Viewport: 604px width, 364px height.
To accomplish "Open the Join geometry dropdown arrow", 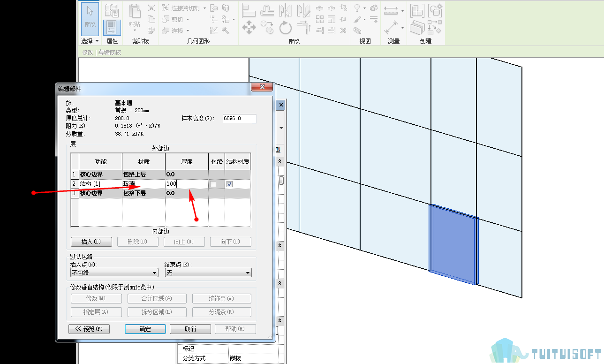I will [188, 30].
